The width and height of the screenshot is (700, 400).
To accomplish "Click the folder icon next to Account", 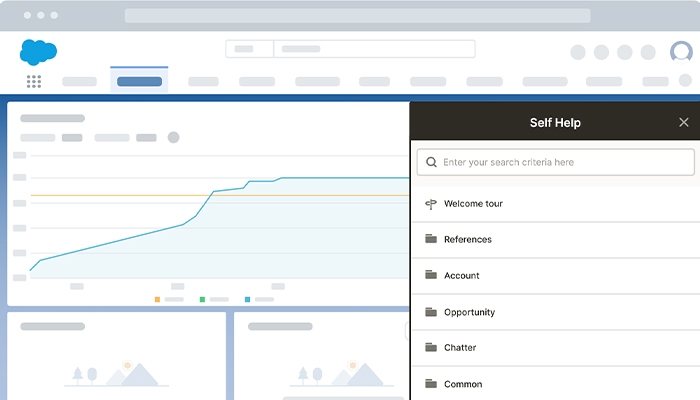I will coord(431,275).
